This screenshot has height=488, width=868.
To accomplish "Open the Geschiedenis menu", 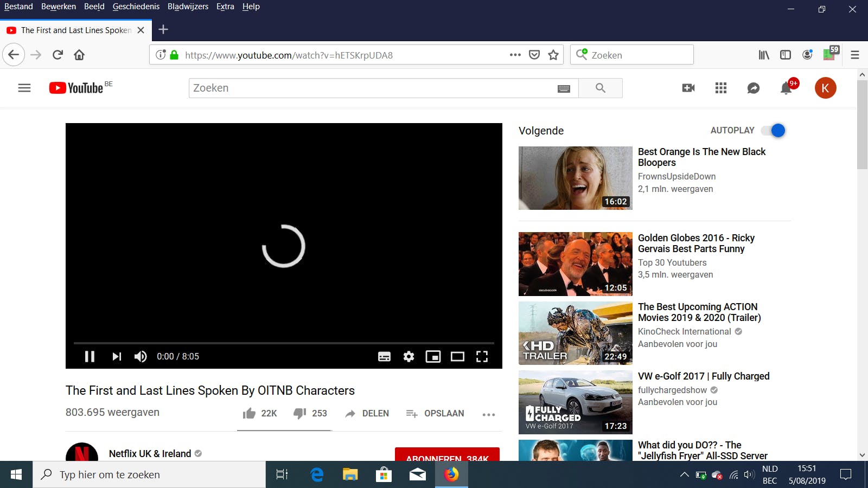I will point(136,7).
